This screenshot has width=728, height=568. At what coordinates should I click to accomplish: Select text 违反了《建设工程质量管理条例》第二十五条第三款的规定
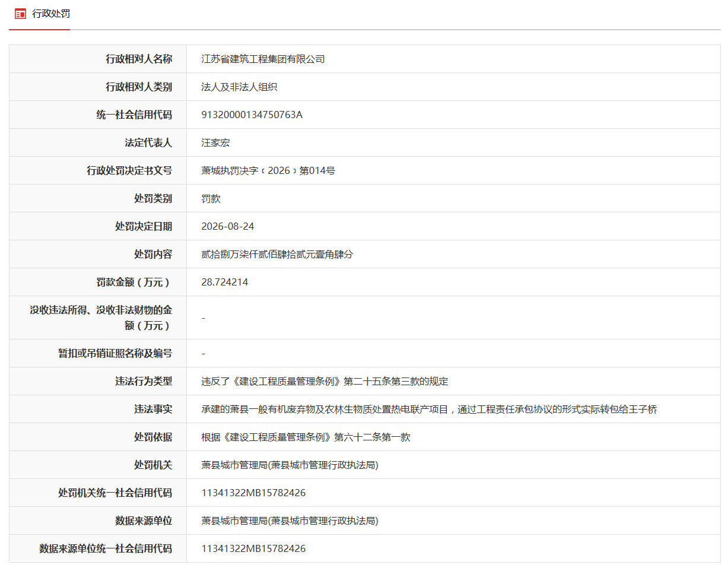pyautogui.click(x=325, y=381)
